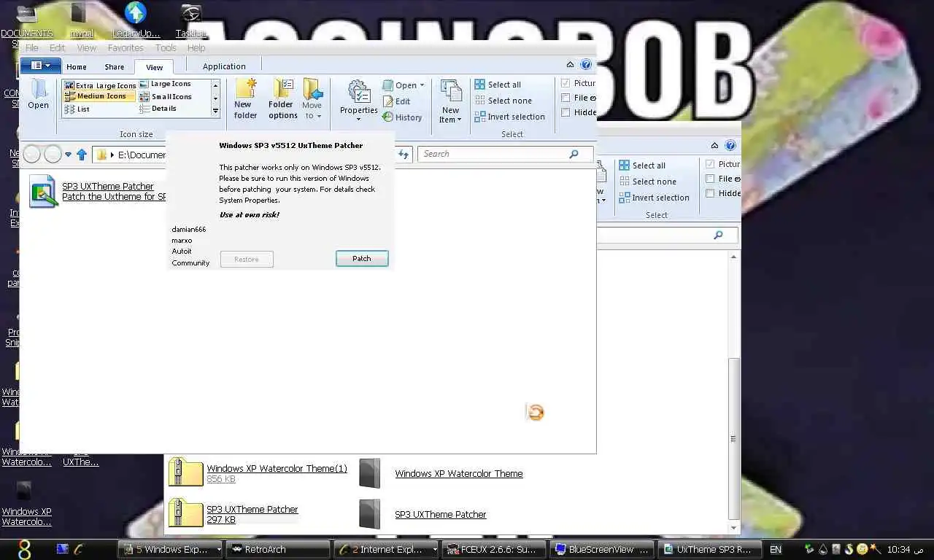934x560 pixels.
Task: Open BlueScreenView from the taskbar
Action: tap(603, 549)
